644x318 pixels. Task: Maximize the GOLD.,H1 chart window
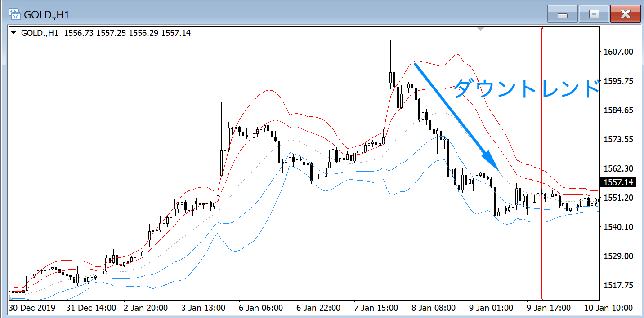[x=594, y=14]
